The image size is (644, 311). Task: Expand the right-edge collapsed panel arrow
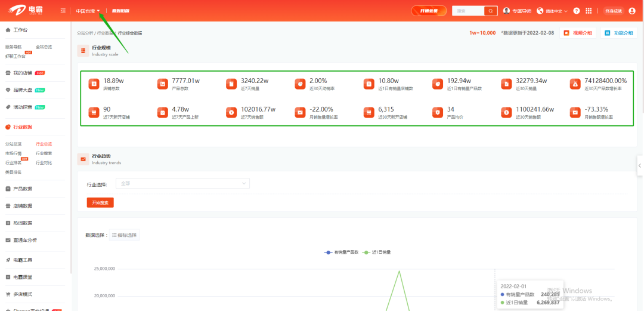pyautogui.click(x=639, y=165)
